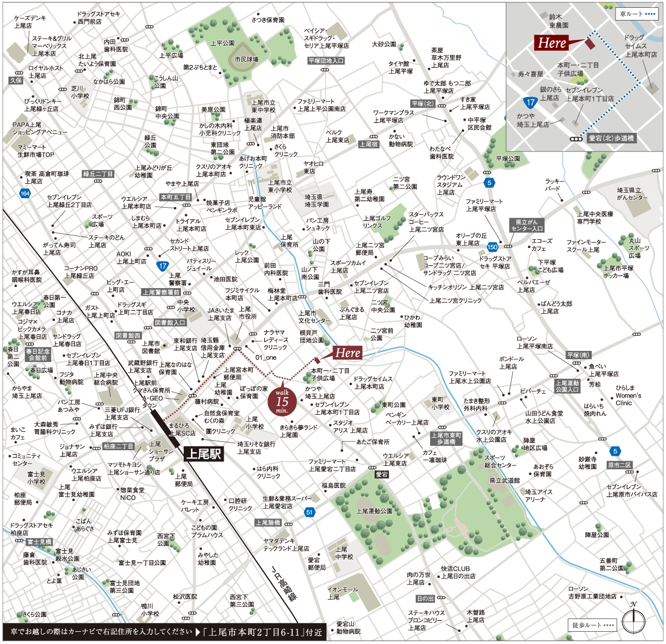The height and width of the screenshot is (644, 666).
Task: Select the 県立がんセンター入口 intersection label
Action: 527,225
